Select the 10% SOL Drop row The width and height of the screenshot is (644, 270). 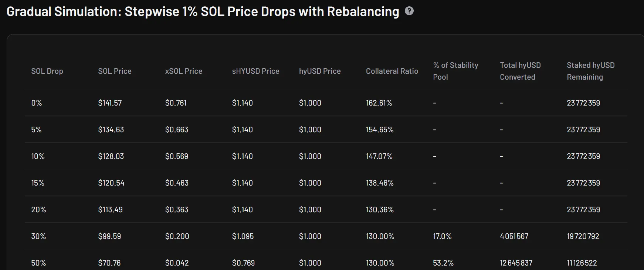click(x=38, y=156)
